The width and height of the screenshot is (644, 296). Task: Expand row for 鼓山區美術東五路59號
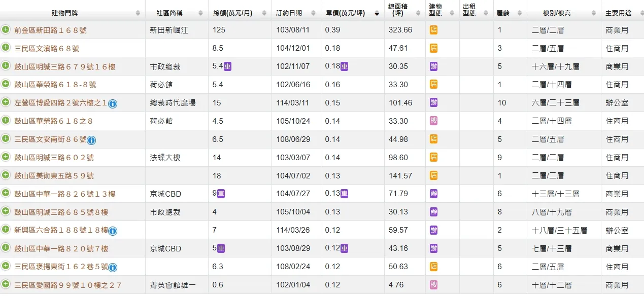6,174
